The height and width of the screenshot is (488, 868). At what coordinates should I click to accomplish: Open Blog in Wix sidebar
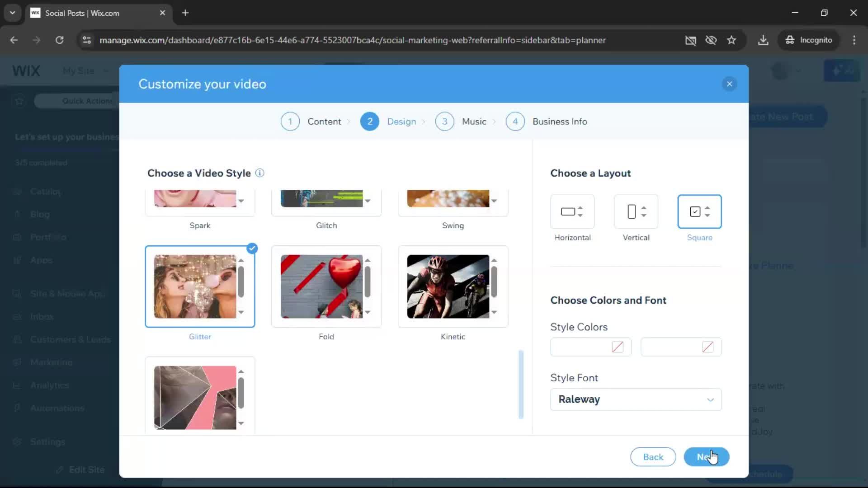click(x=40, y=215)
